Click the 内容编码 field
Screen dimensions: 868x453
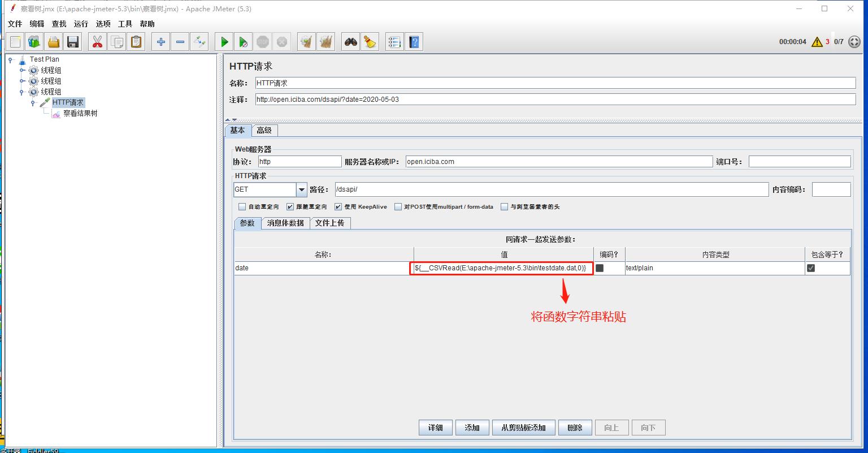coord(831,189)
